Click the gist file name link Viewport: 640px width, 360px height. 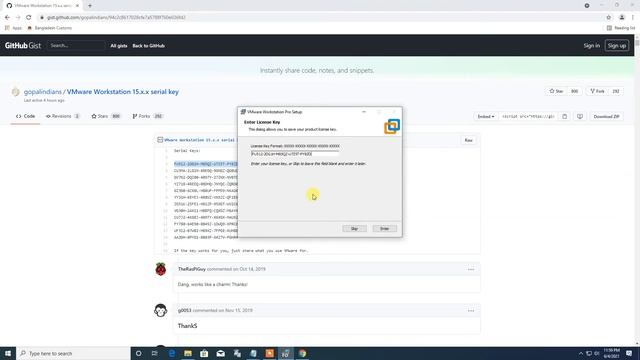point(200,140)
